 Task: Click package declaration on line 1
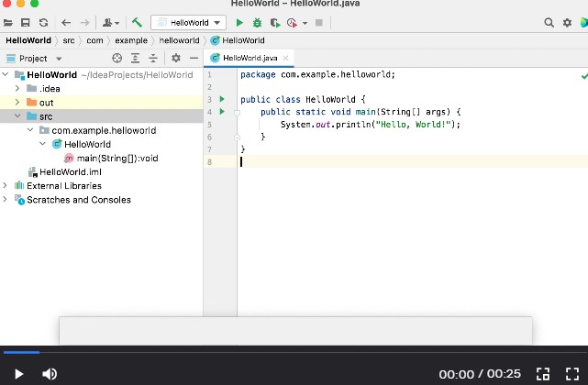(x=317, y=74)
